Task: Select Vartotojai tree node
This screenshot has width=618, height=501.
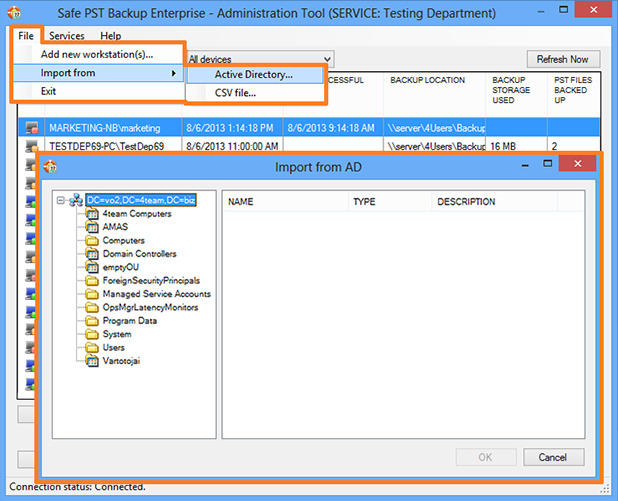Action: coord(121,361)
